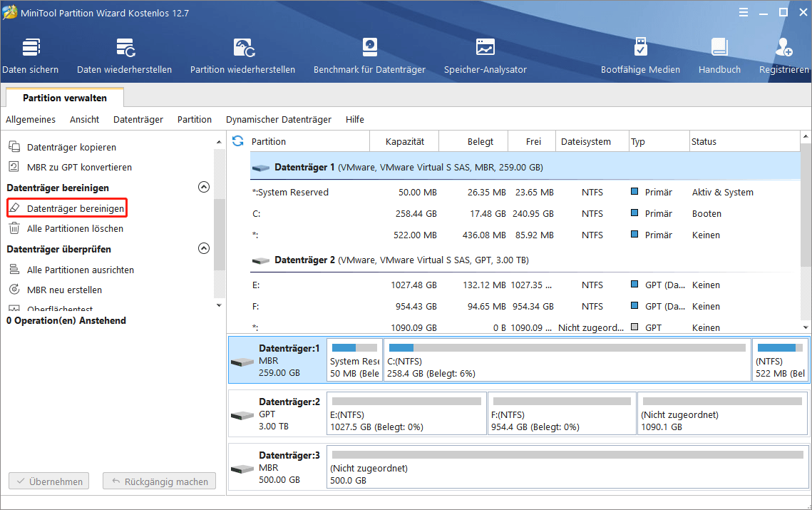Click the blue type square for the E: row
812x510 pixels.
[634, 284]
